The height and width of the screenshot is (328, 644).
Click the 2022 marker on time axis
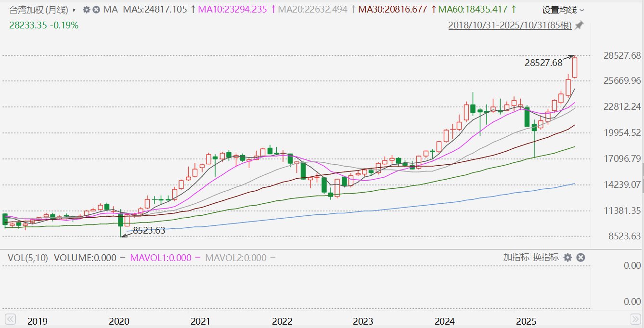click(280, 321)
